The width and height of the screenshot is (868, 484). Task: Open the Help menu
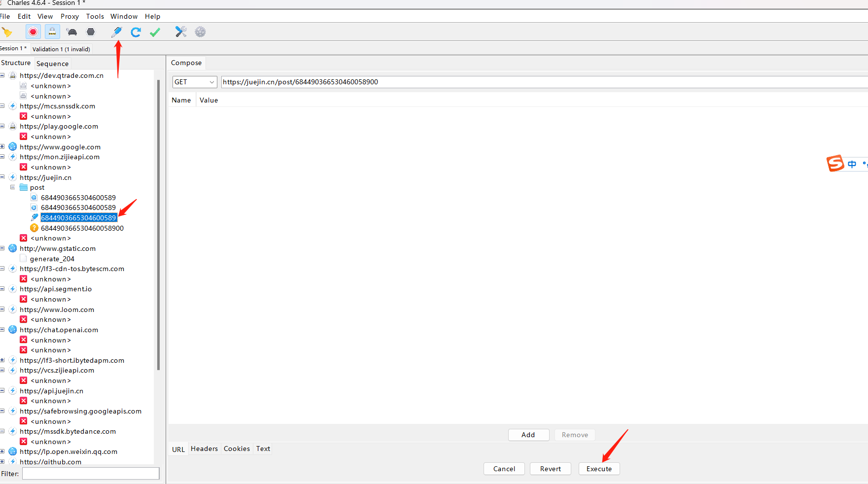152,16
